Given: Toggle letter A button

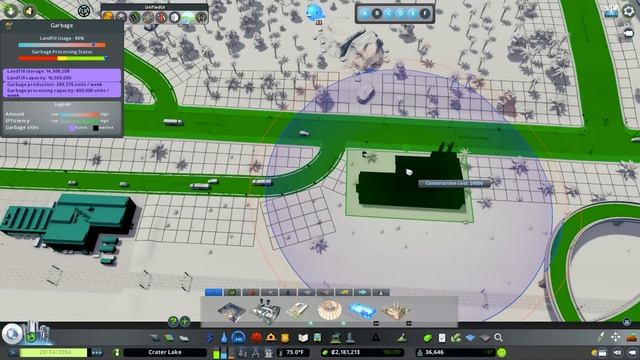Looking at the screenshot, I should coord(365,13).
